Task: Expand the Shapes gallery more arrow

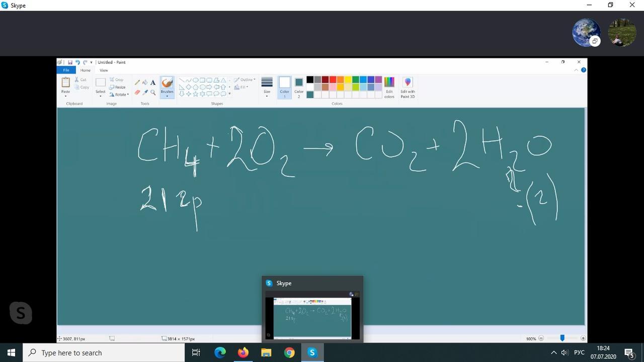Action: 229,94
